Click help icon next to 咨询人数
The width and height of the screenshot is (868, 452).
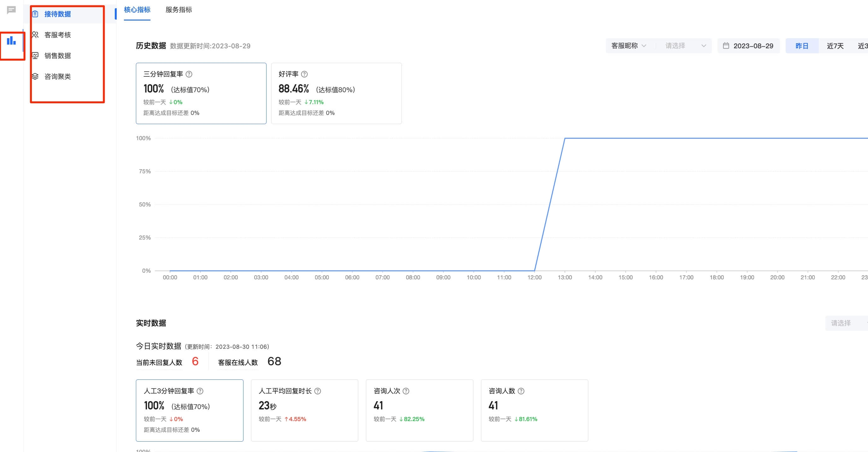521,391
